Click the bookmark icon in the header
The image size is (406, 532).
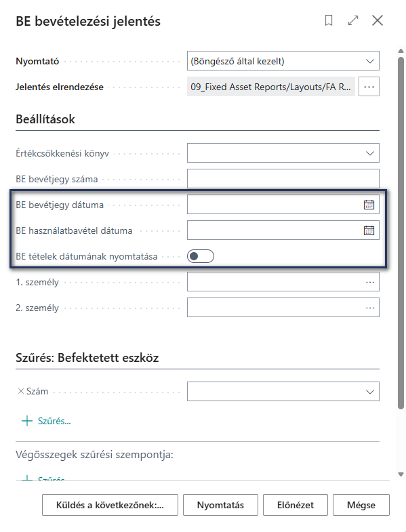point(328,20)
